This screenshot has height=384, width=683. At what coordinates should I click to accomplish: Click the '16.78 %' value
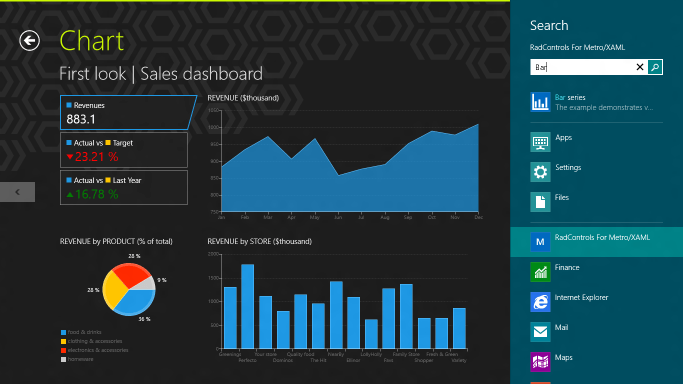[96, 194]
